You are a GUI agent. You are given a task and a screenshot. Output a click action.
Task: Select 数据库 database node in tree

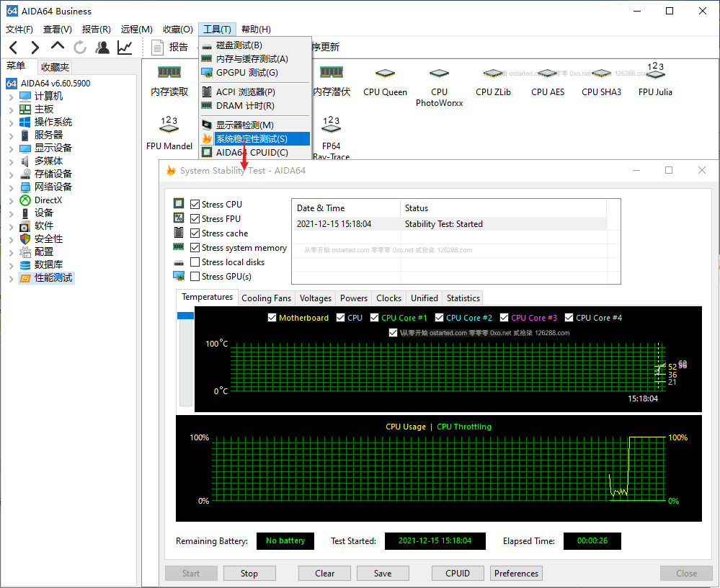(x=48, y=265)
